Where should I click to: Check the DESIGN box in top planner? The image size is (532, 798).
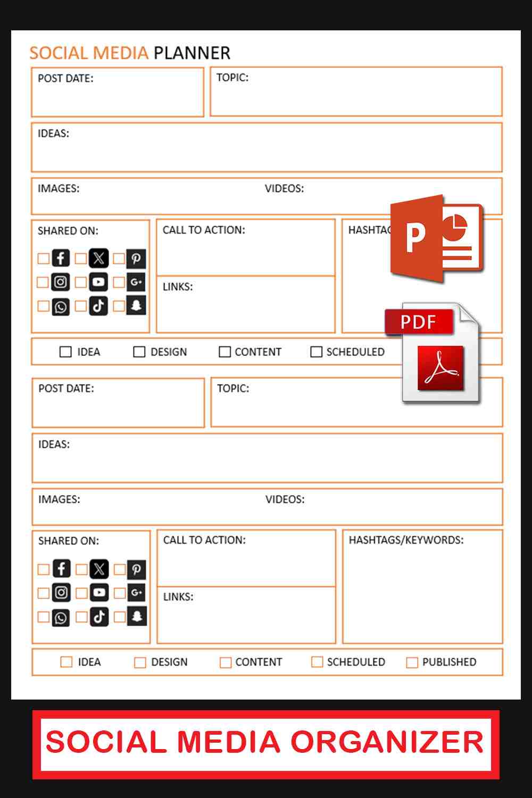coord(139,352)
